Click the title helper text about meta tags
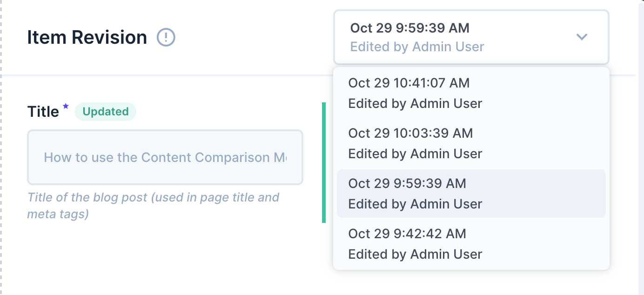Image resolution: width=644 pixels, height=295 pixels. pos(154,205)
